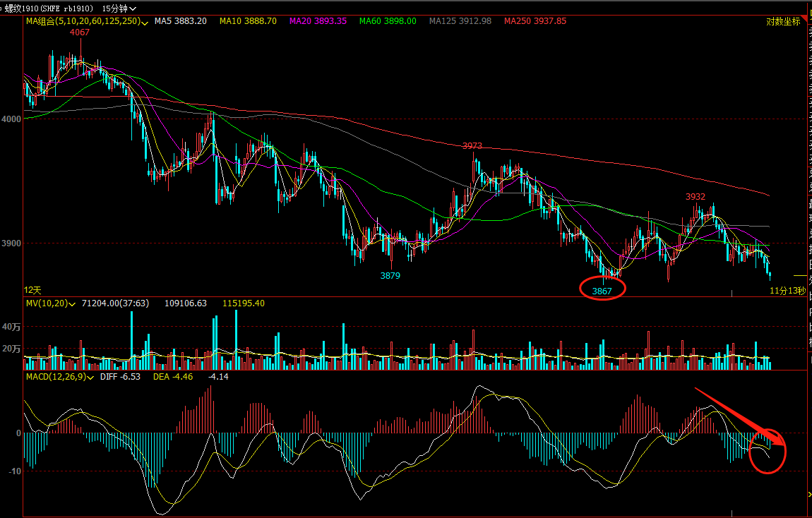Click the yellow MA10 3888.70 legend label
Image resolution: width=812 pixels, height=518 pixels.
[248, 21]
